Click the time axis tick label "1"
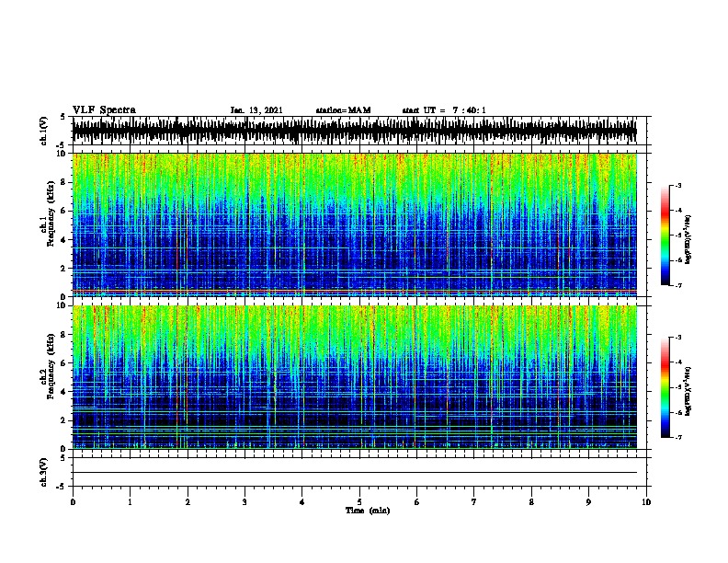728x563 pixels. [x=130, y=502]
